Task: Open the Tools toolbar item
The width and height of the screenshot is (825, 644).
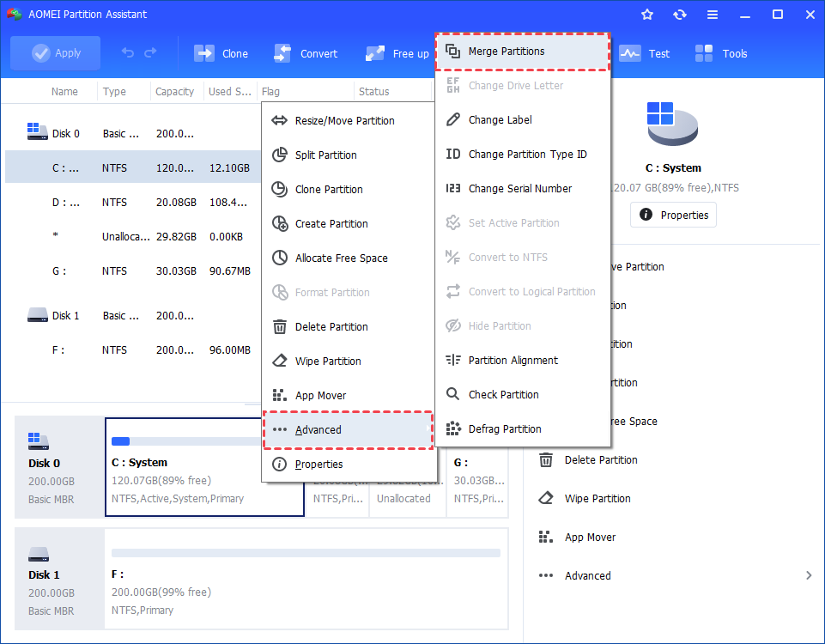Action: [x=721, y=53]
